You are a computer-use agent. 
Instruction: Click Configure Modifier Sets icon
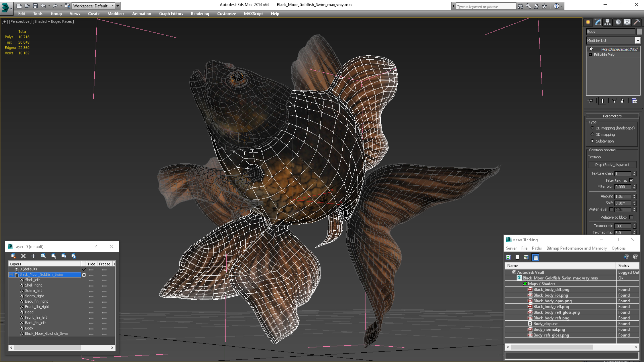coord(634,101)
